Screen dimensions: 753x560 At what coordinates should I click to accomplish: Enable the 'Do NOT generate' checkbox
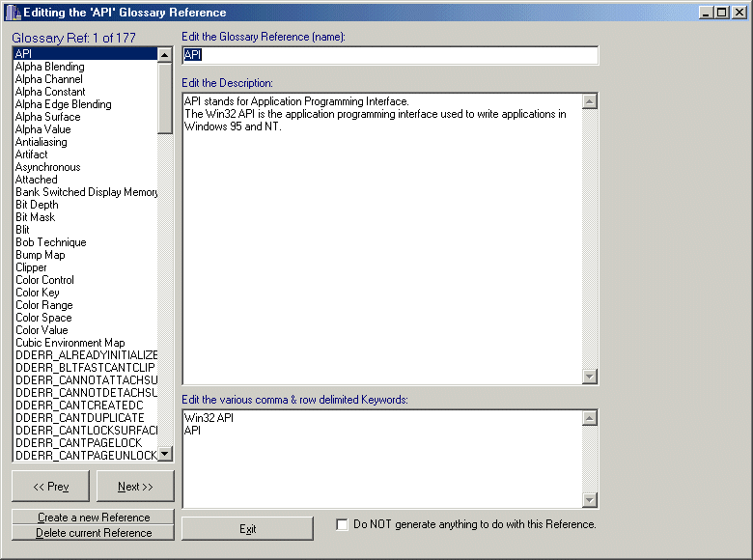point(342,524)
